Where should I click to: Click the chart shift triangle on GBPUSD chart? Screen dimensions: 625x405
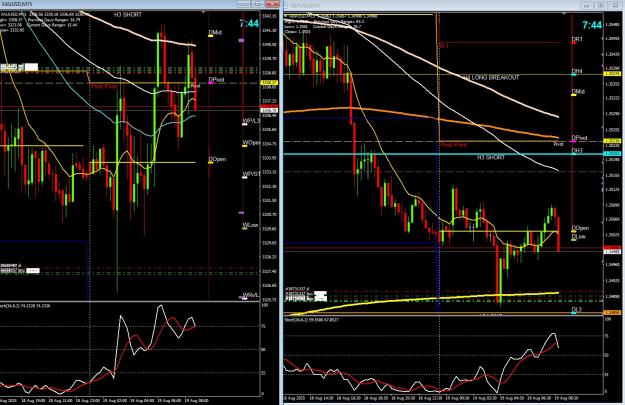point(564,14)
